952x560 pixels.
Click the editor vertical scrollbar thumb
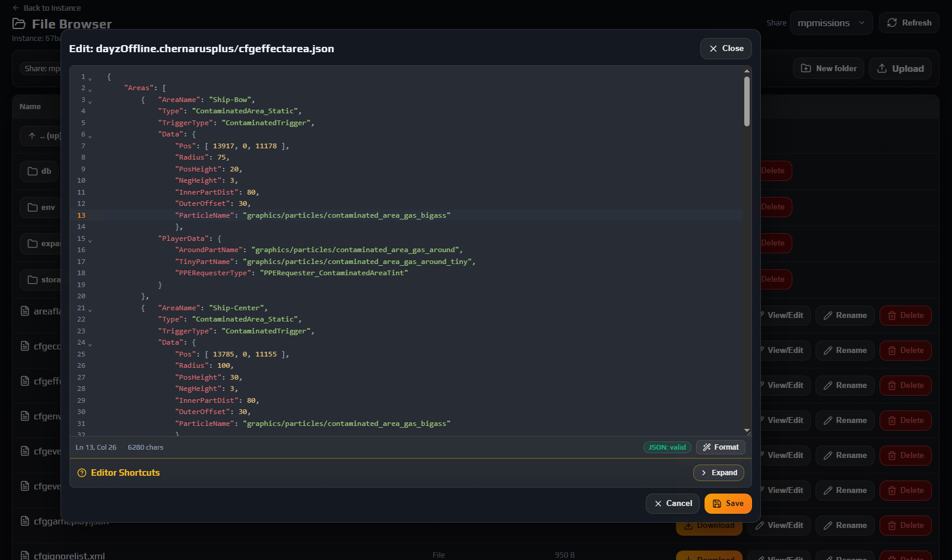tap(747, 101)
